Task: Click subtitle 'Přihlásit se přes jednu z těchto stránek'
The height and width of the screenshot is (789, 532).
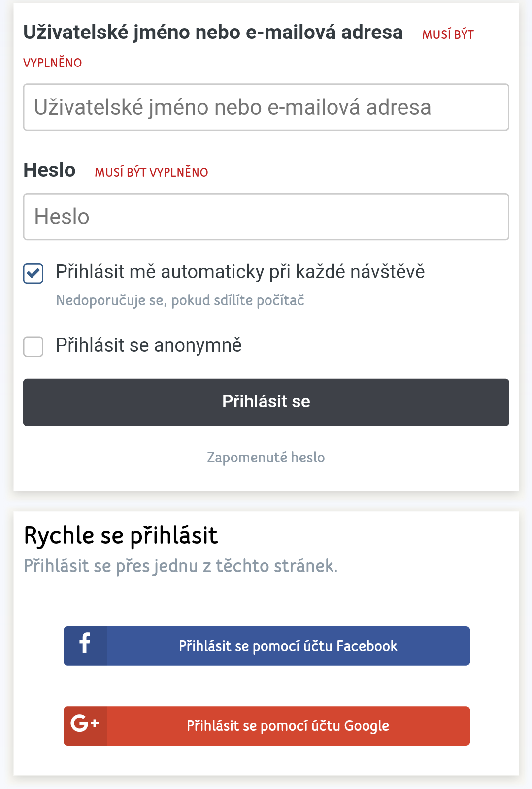Action: [180, 566]
